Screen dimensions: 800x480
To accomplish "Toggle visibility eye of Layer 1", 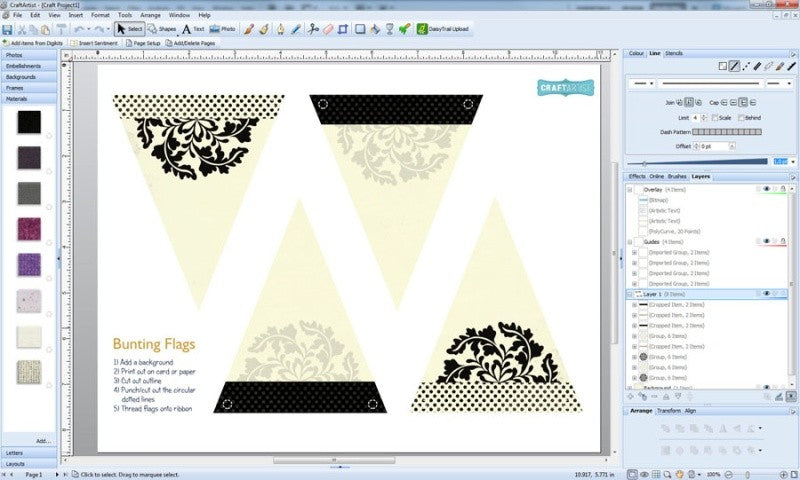I will coord(766,294).
